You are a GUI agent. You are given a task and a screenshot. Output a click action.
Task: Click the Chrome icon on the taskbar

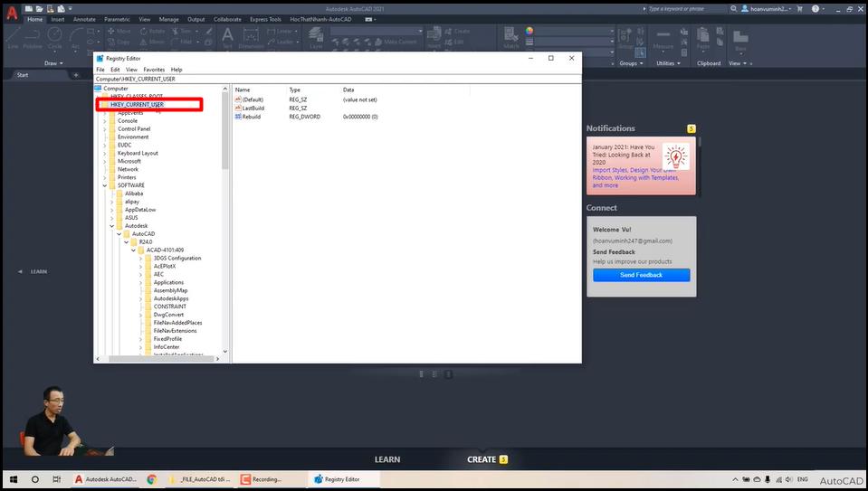point(152,479)
